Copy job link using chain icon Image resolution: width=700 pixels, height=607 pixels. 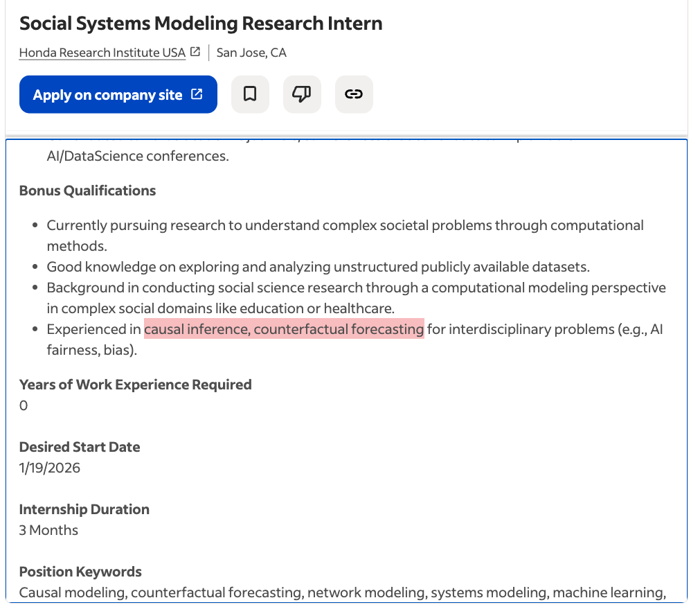tap(354, 94)
